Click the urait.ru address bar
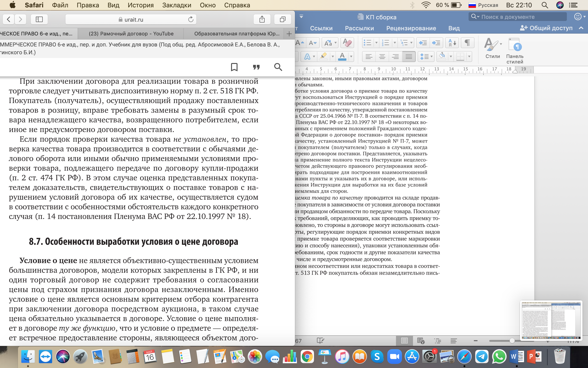 (131, 19)
